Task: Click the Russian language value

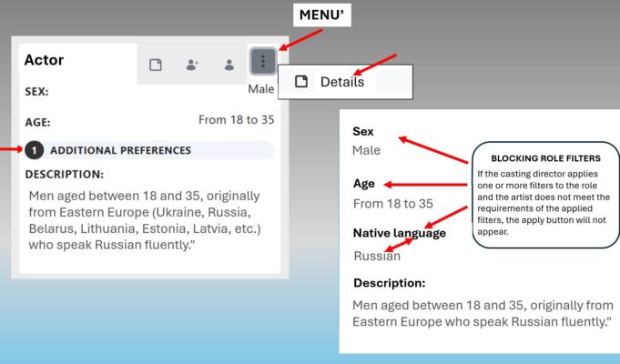Action: pos(376,256)
